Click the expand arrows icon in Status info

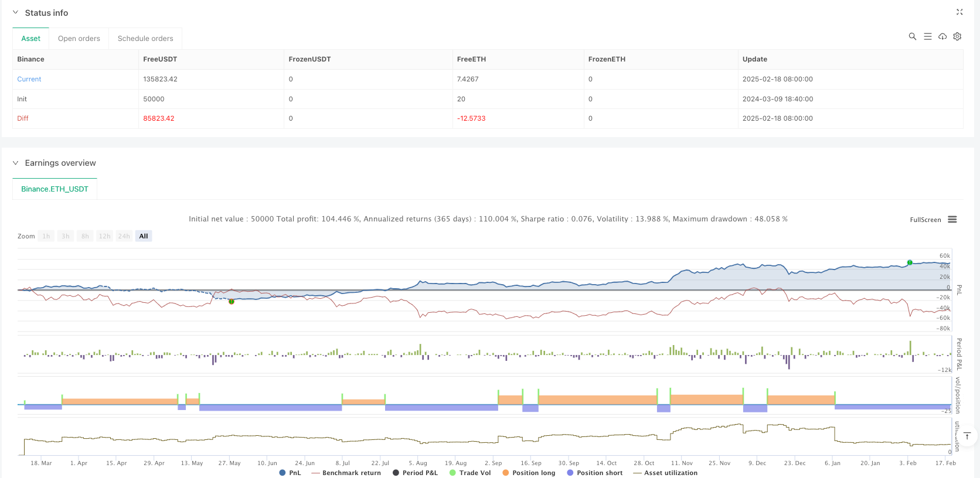coord(959,12)
